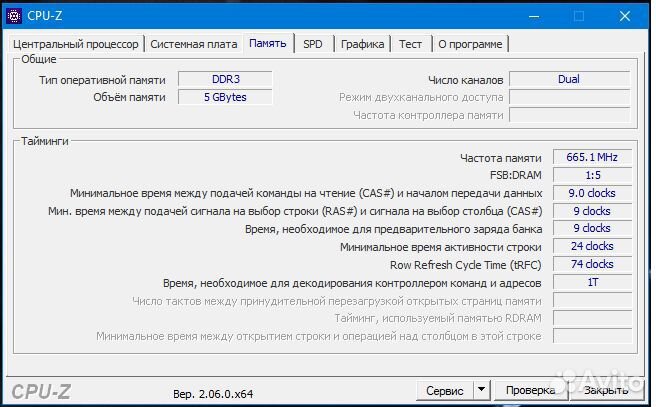Image resolution: width=656 pixels, height=407 pixels.
Task: Open the Тест tab
Action: (410, 44)
